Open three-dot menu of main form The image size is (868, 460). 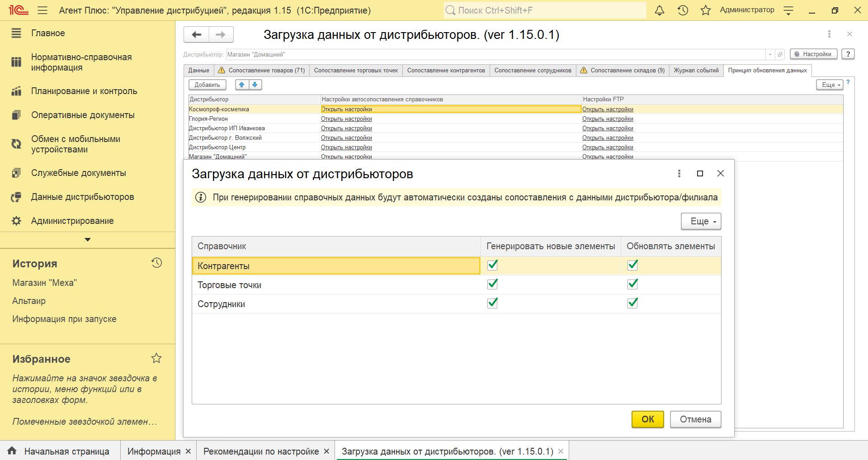(829, 34)
